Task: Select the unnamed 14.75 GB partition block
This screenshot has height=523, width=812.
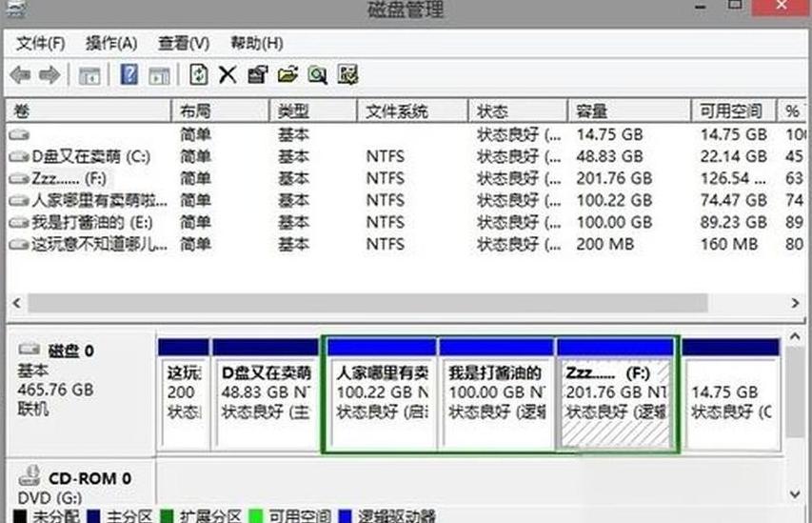Action: click(x=731, y=394)
